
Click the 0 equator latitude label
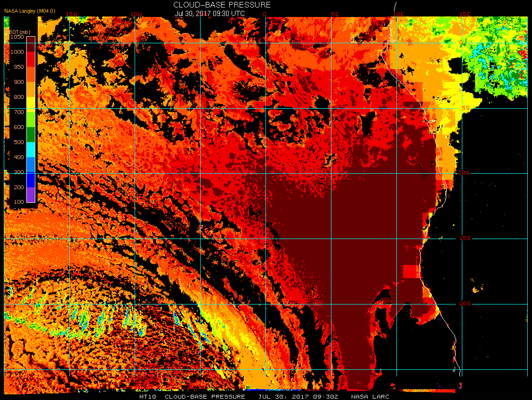(461, 42)
